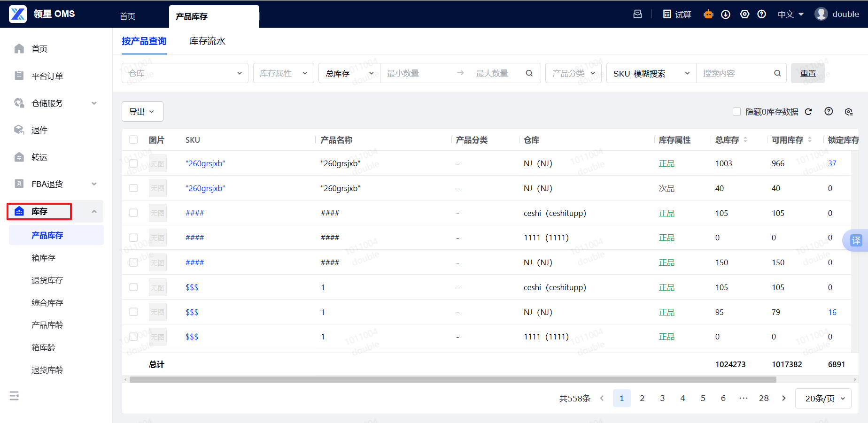Sort by 可用库存 column sort arrows
The height and width of the screenshot is (423, 868).
810,140
